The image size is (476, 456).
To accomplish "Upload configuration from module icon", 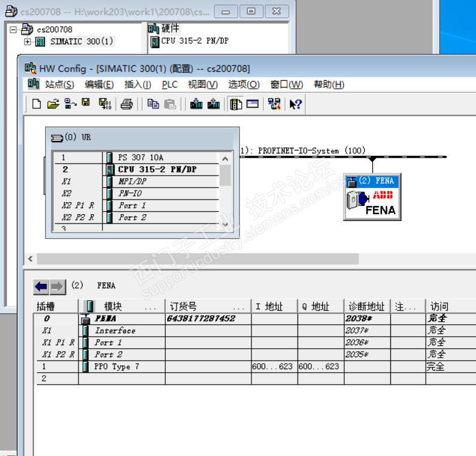I will point(213,104).
